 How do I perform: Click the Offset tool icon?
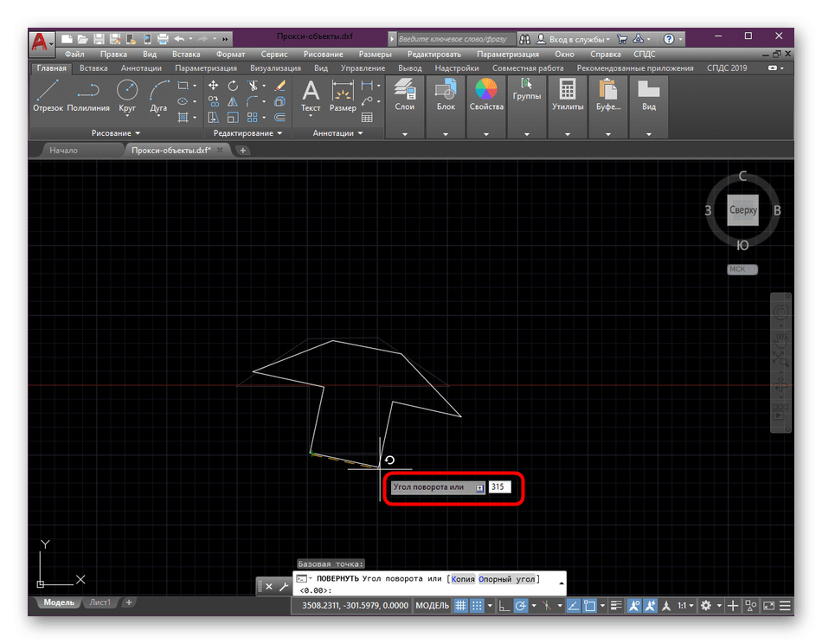tap(280, 118)
